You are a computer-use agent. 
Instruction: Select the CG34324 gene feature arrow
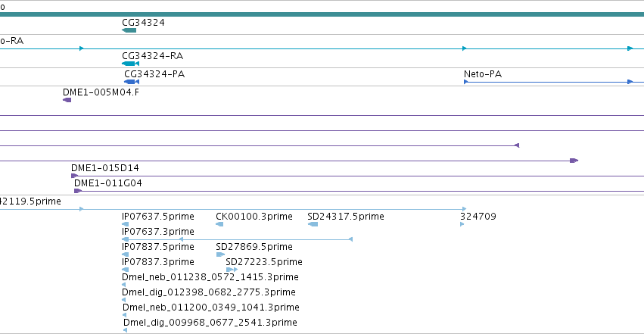129,30
